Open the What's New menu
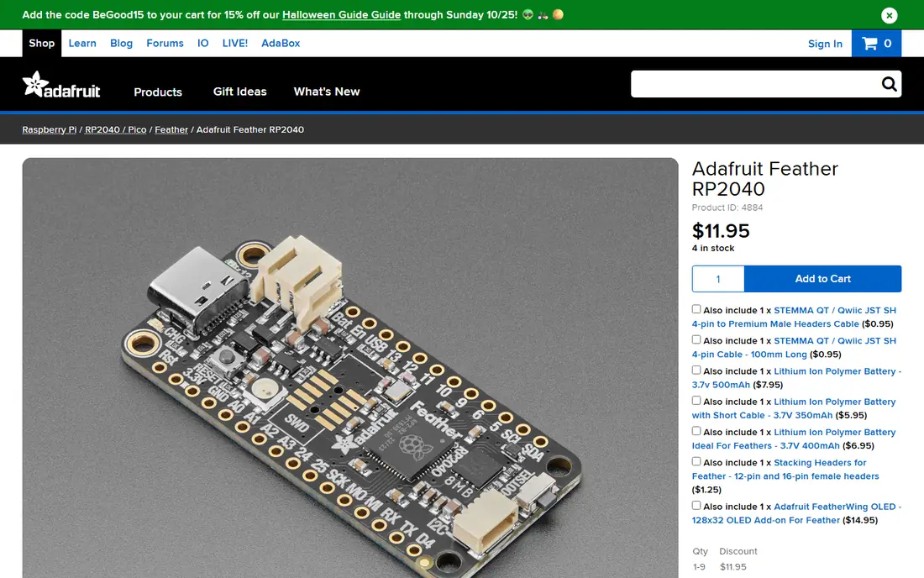 pos(327,92)
